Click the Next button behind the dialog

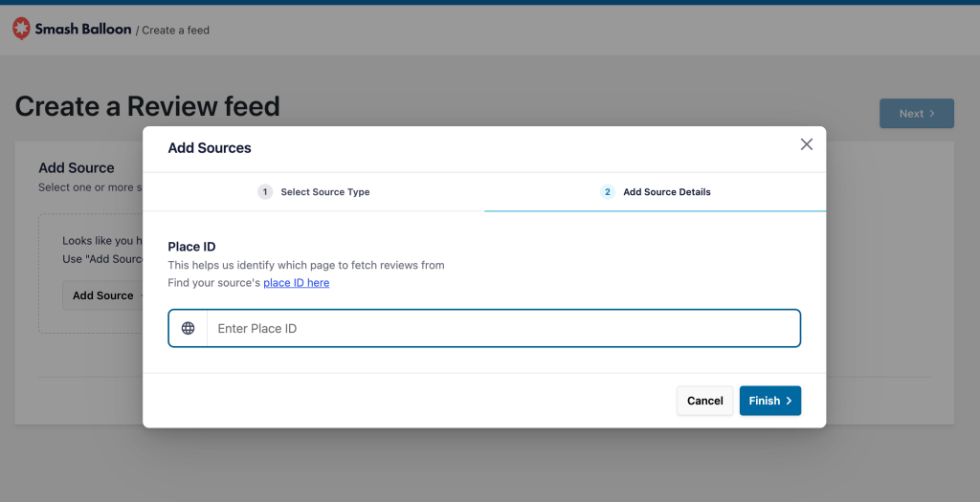(x=916, y=114)
